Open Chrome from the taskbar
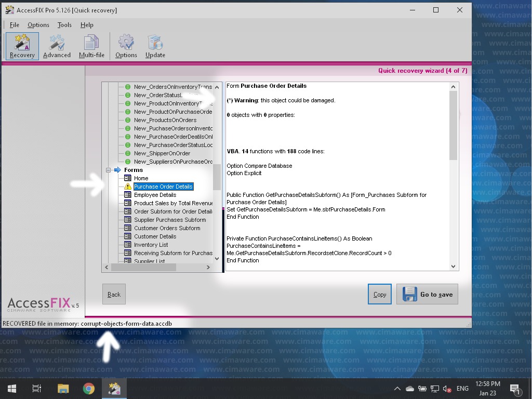 (x=89, y=388)
